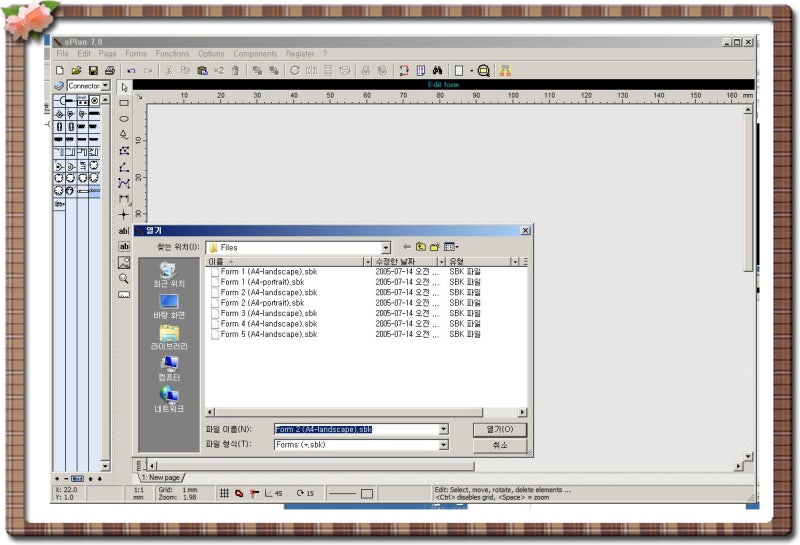Select the Zoom magnifier tool in the left palette
The image size is (800, 545).
pyautogui.click(x=124, y=279)
